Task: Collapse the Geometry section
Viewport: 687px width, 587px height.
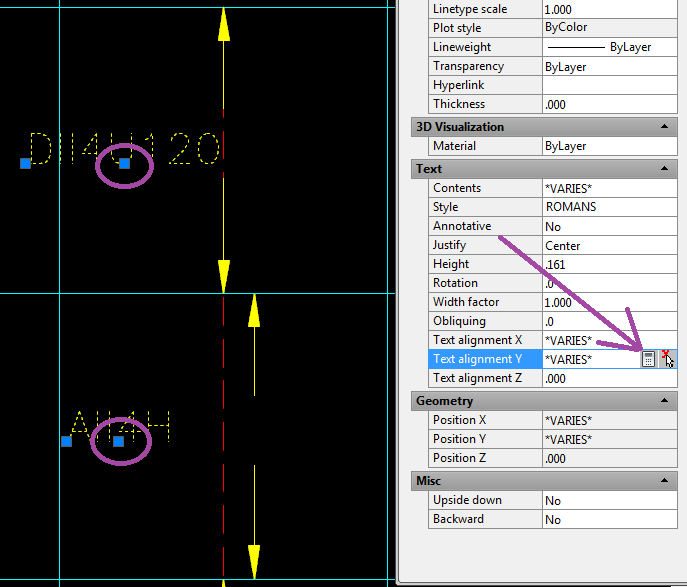Action: pos(662,401)
